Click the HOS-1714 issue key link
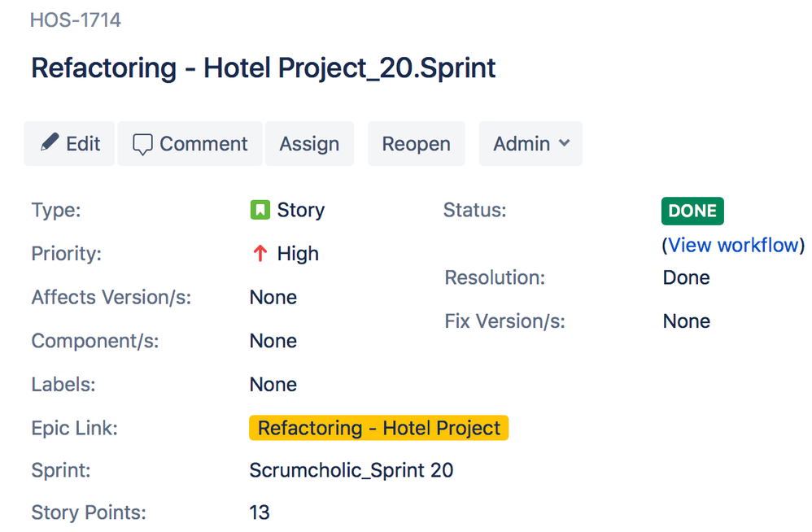 76,20
